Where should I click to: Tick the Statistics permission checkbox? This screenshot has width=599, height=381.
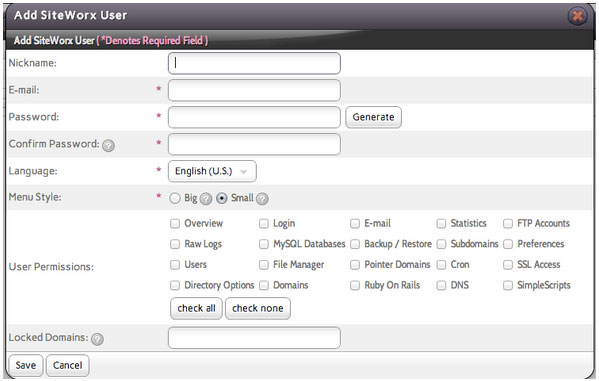[441, 224]
